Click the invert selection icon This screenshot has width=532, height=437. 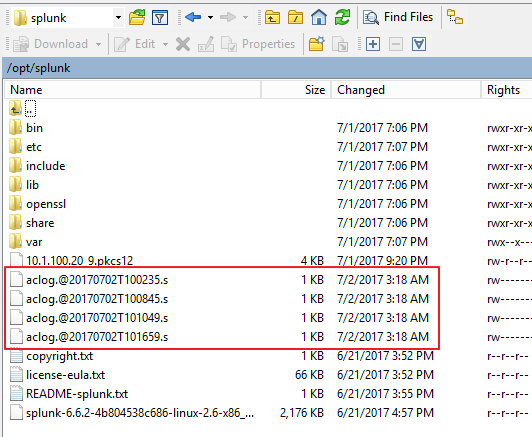click(419, 44)
